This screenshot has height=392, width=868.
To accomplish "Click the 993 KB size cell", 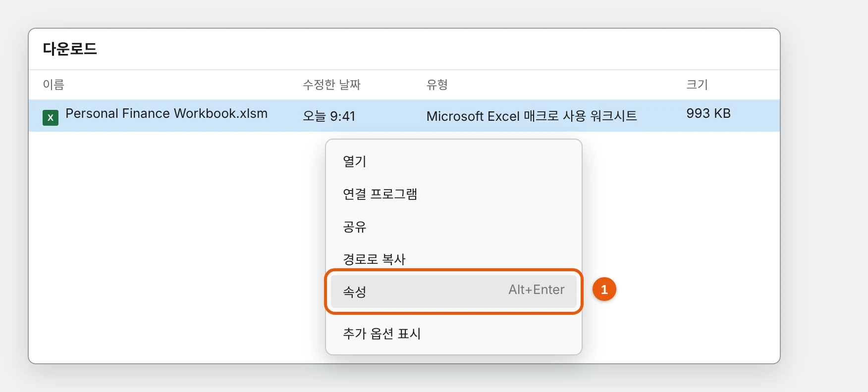I will click(x=708, y=113).
